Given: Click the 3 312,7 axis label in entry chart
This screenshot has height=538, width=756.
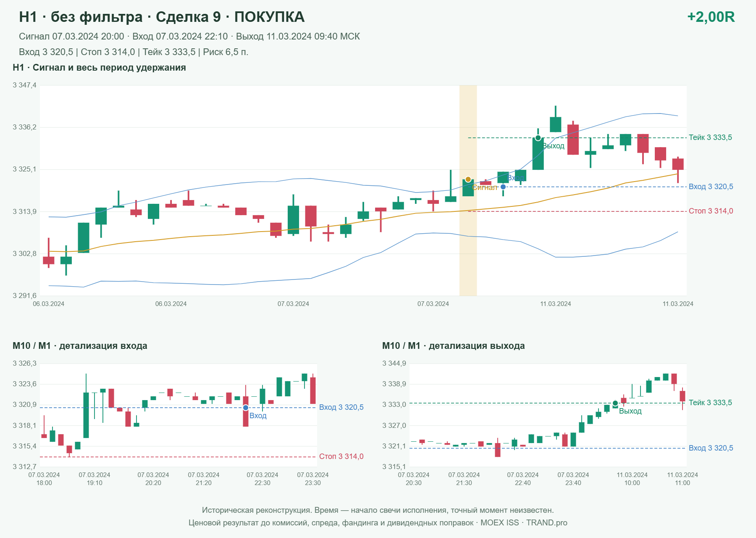Looking at the screenshot, I should coord(24,467).
